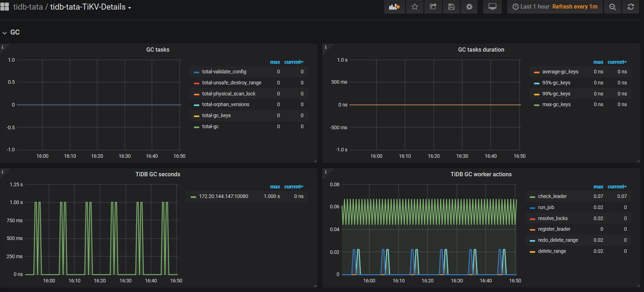The width and height of the screenshot is (644, 292).
Task: Sort GC tasks legend by max
Action: coord(275,62)
